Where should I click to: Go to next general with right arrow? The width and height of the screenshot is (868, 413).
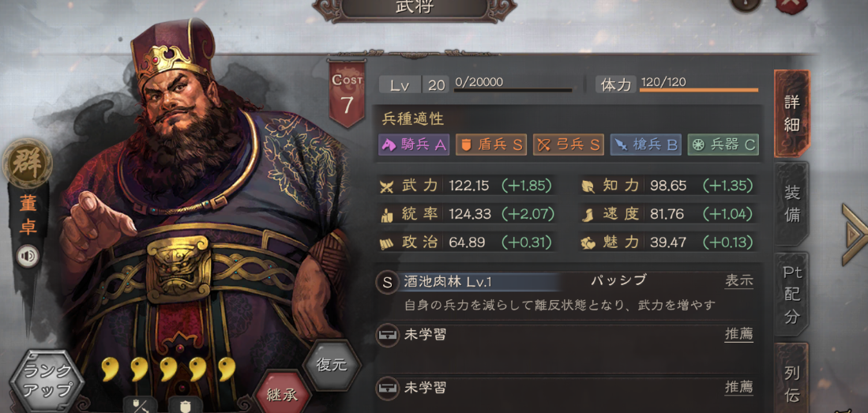[854, 235]
